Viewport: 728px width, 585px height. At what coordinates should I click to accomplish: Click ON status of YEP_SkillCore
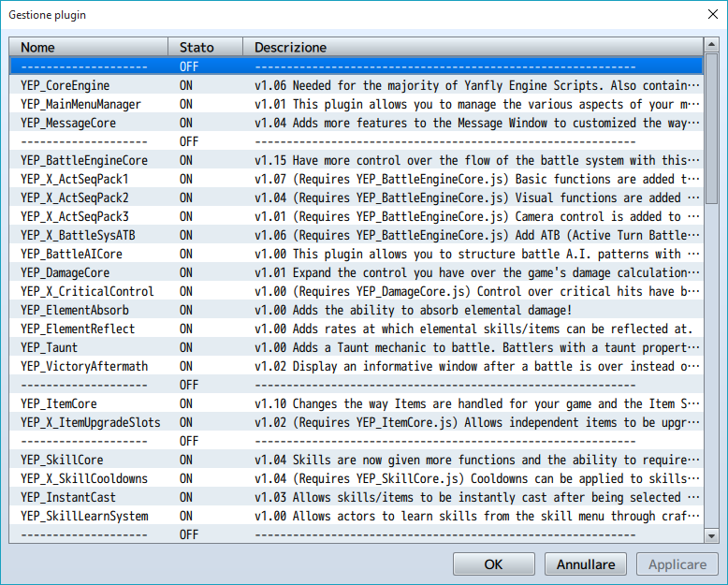point(186,461)
